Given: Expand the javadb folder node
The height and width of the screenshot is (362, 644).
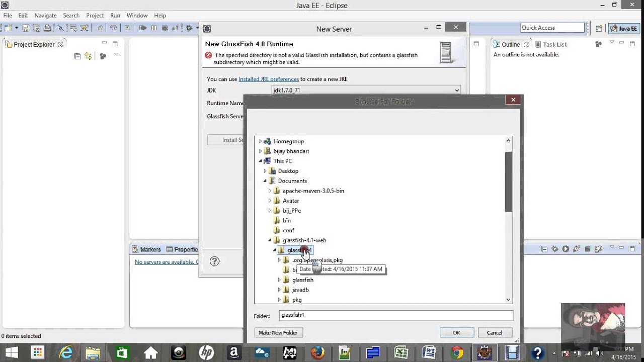Looking at the screenshot, I should pos(279,290).
